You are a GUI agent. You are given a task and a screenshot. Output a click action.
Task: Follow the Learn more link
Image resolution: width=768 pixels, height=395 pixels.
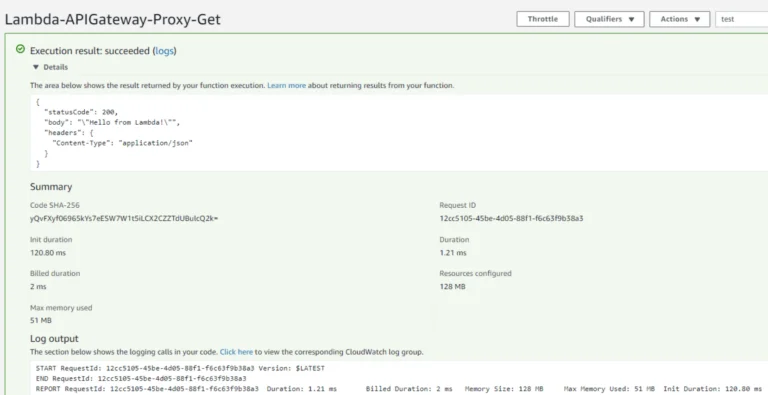coord(287,85)
